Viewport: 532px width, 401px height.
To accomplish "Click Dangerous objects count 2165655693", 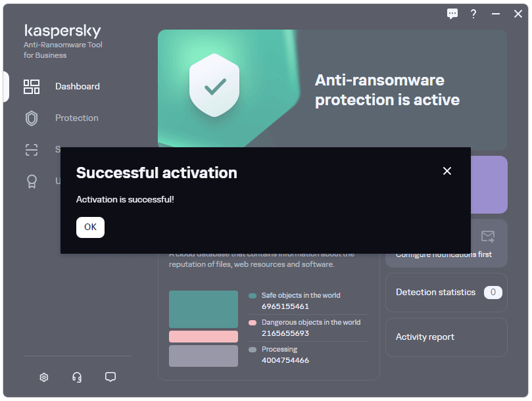I will (x=285, y=333).
